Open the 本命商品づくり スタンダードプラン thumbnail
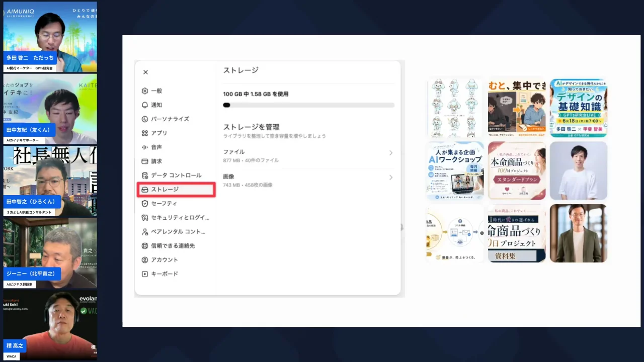This screenshot has height=362, width=644. (x=517, y=170)
